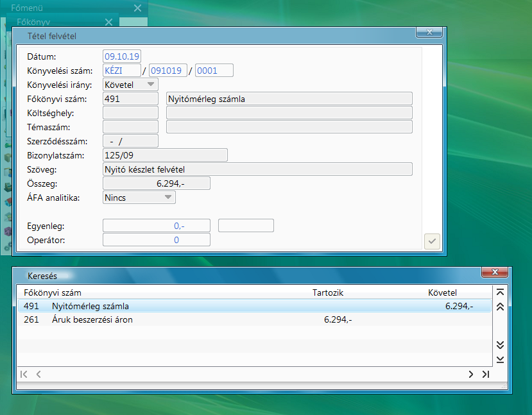This screenshot has height=415, width=532.
Task: Jump to the last record in Keresés
Action: [x=485, y=374]
